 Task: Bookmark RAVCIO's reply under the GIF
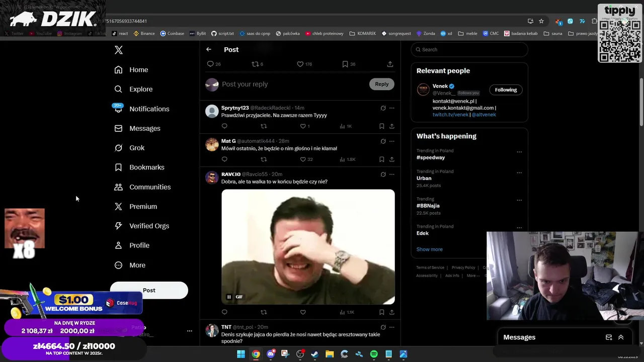click(382, 312)
